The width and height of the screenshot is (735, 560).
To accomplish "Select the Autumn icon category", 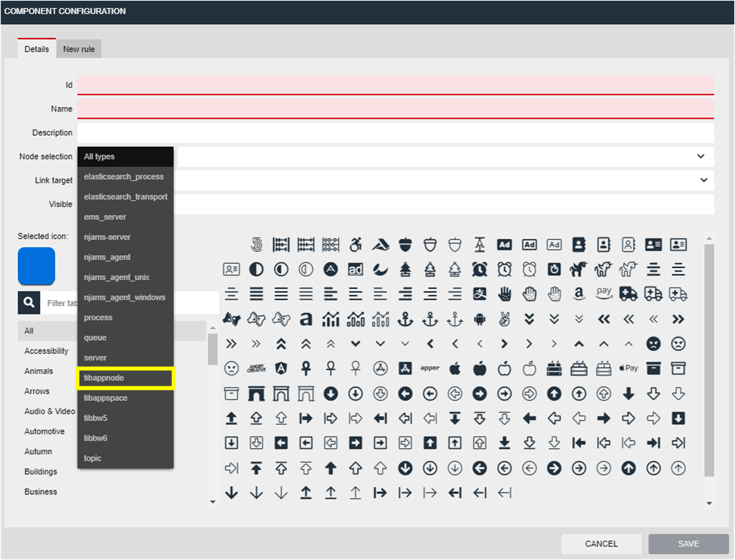I will tap(38, 451).
